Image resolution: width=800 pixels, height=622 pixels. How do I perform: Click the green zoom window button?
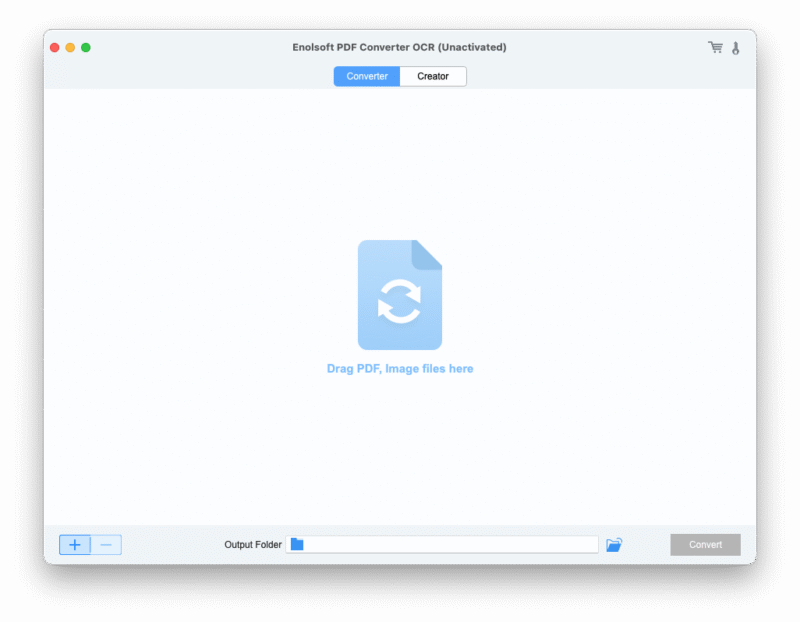point(86,46)
